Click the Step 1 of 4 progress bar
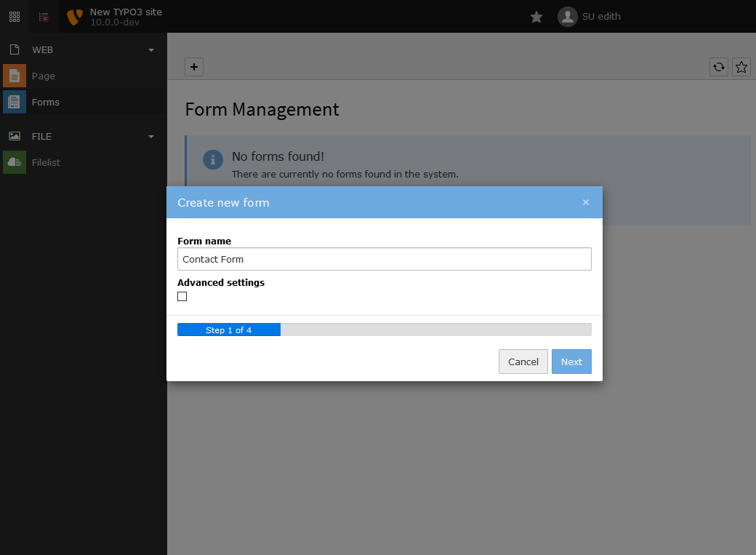 (x=228, y=330)
